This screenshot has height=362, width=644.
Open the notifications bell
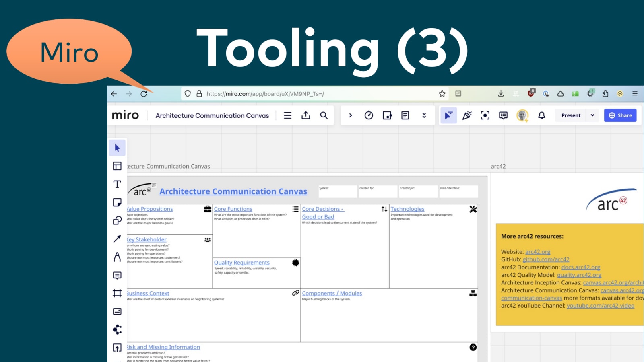tap(542, 115)
